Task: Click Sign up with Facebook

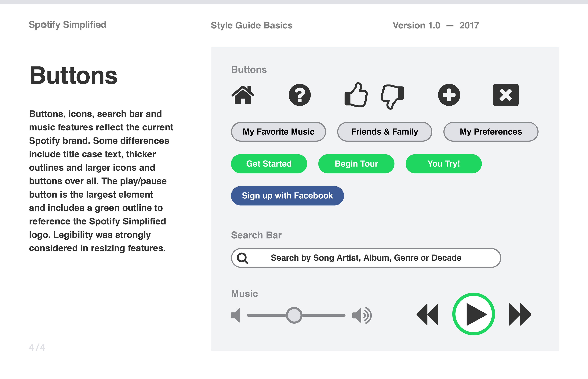Action: tap(287, 196)
